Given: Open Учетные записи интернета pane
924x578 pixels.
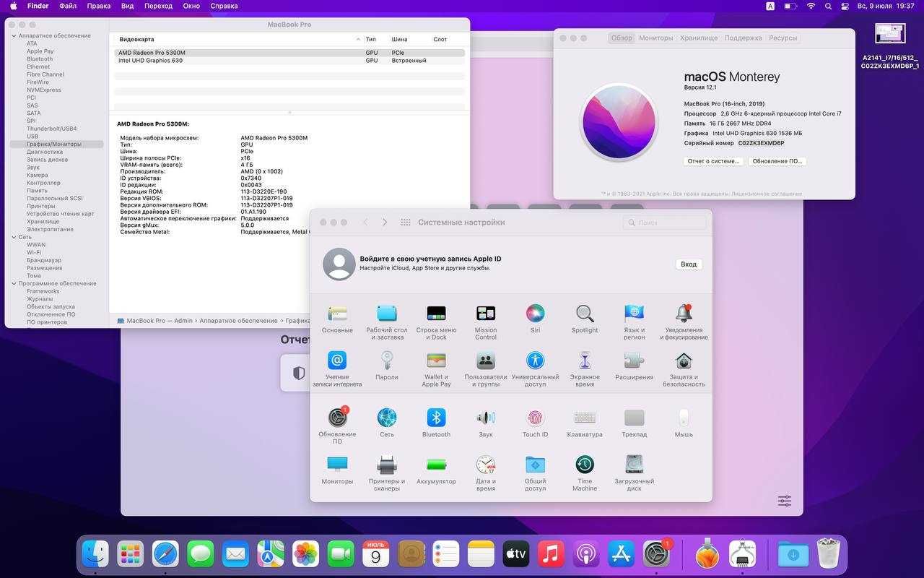Looking at the screenshot, I should 337,361.
